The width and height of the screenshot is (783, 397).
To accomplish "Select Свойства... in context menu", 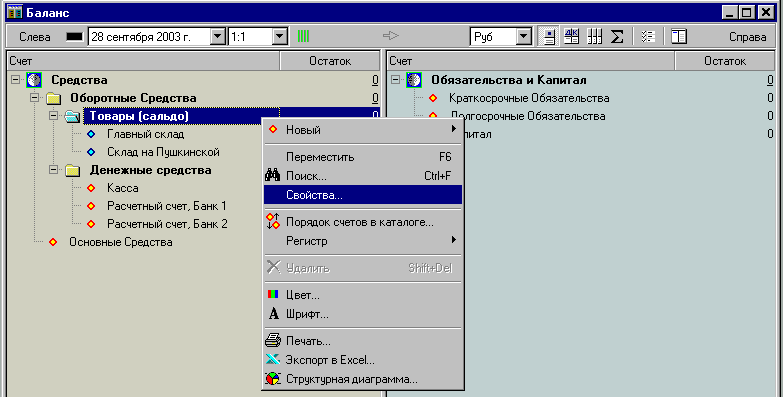I will pyautogui.click(x=363, y=195).
